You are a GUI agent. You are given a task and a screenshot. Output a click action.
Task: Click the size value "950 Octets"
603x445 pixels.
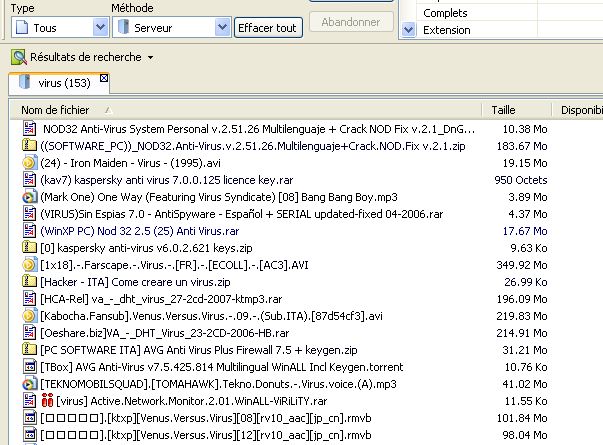tap(521, 180)
